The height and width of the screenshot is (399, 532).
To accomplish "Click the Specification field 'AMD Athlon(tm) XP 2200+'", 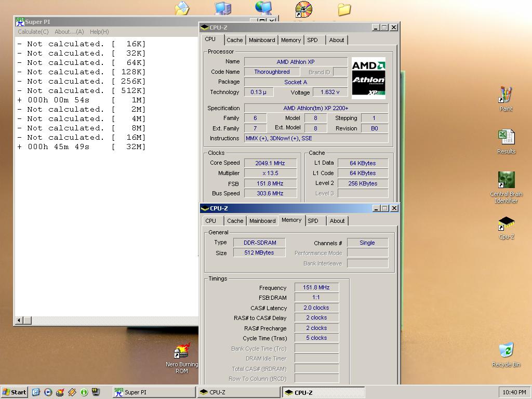I will point(316,108).
